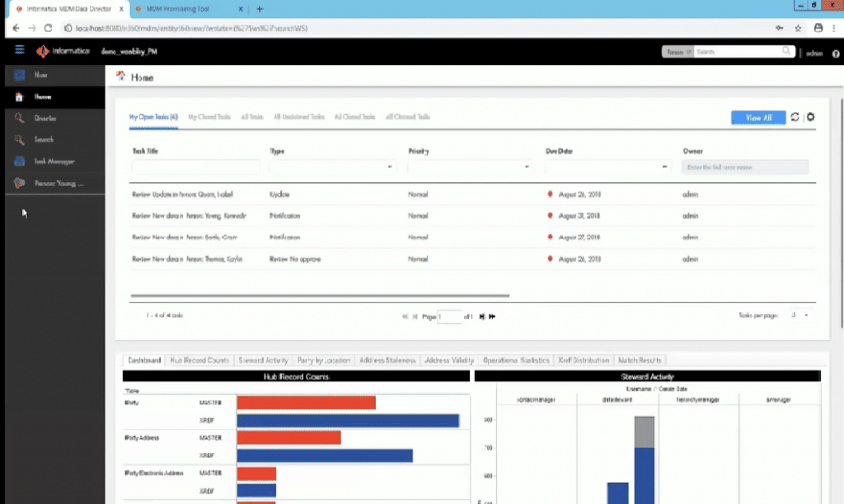Refresh the task list

pos(794,117)
